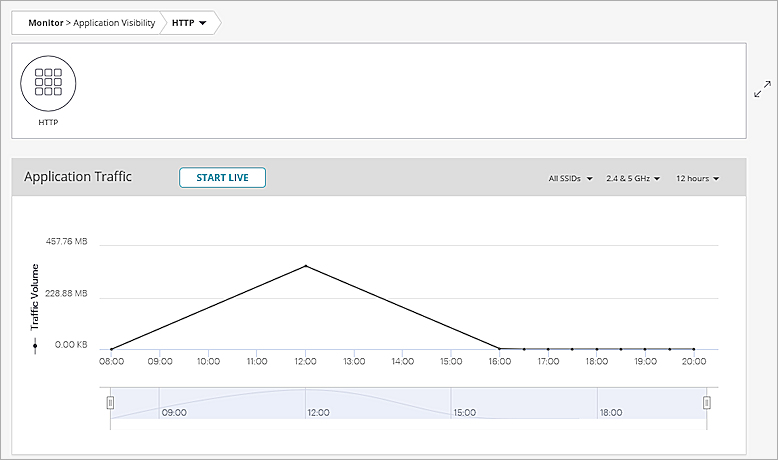This screenshot has width=778, height=460.
Task: Click the 11:00 tick label on the chart axis
Action: pos(257,362)
